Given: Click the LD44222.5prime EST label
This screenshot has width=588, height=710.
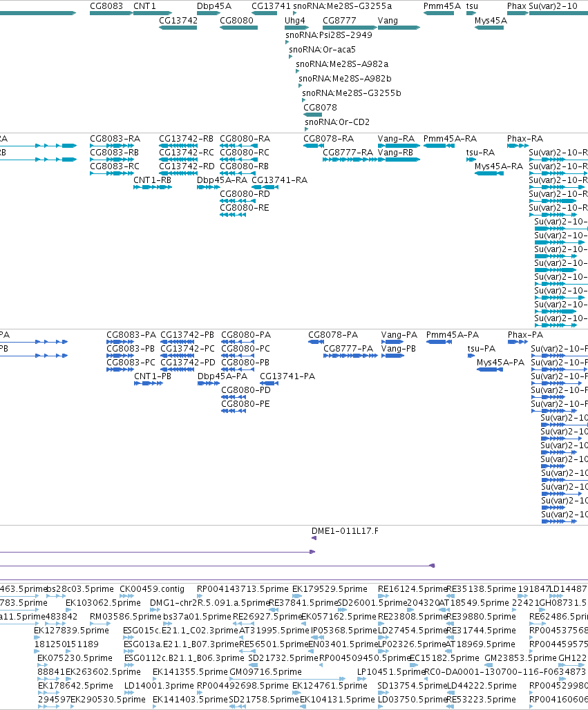Looking at the screenshot, I should tap(482, 686).
